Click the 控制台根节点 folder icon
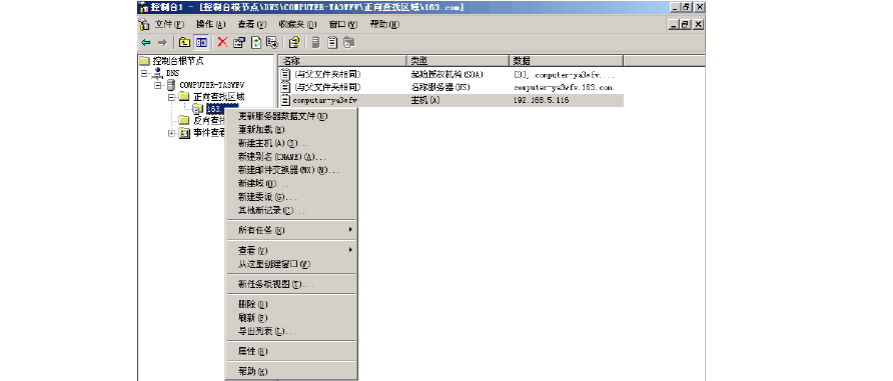The width and height of the screenshot is (893, 381). [x=145, y=60]
